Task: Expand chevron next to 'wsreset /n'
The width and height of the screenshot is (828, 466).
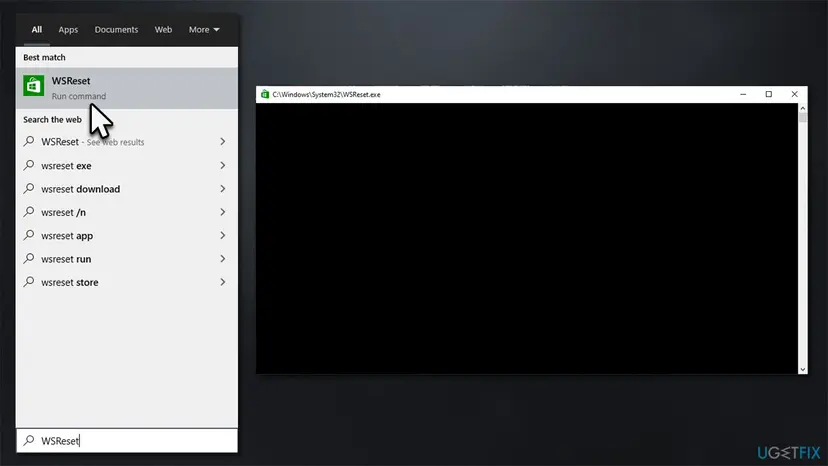Action: tap(223, 212)
